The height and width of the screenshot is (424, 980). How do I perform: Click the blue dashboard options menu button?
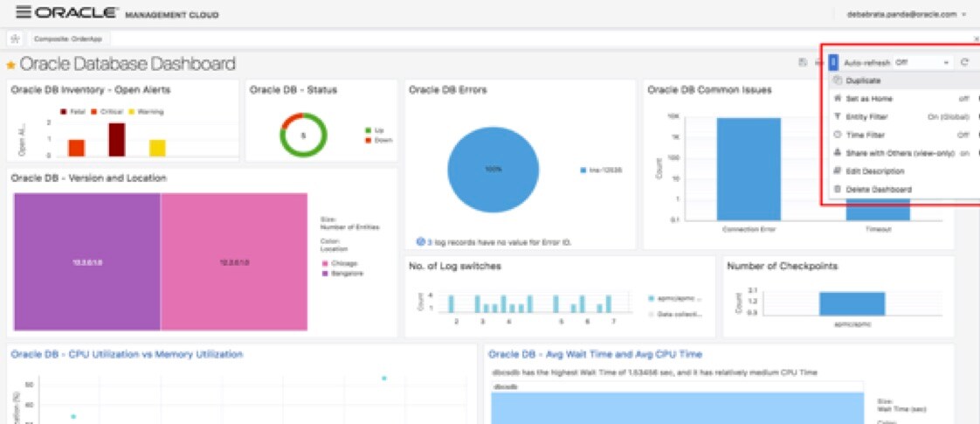[833, 63]
